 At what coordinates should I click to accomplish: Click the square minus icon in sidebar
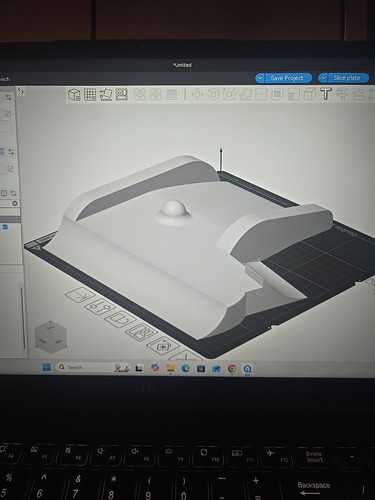click(x=4, y=193)
